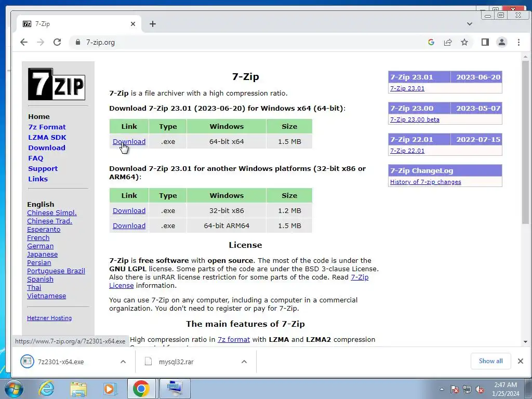The height and width of the screenshot is (399, 532).
Task: Switch language to Chinese Simpl.
Action: point(52,212)
